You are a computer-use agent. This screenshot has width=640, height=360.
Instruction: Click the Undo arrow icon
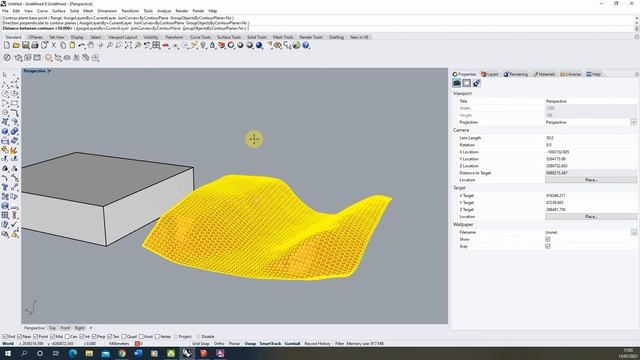click(x=82, y=45)
